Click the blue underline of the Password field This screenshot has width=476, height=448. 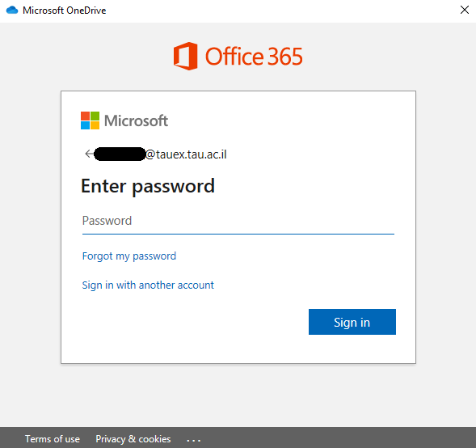pyautogui.click(x=238, y=234)
